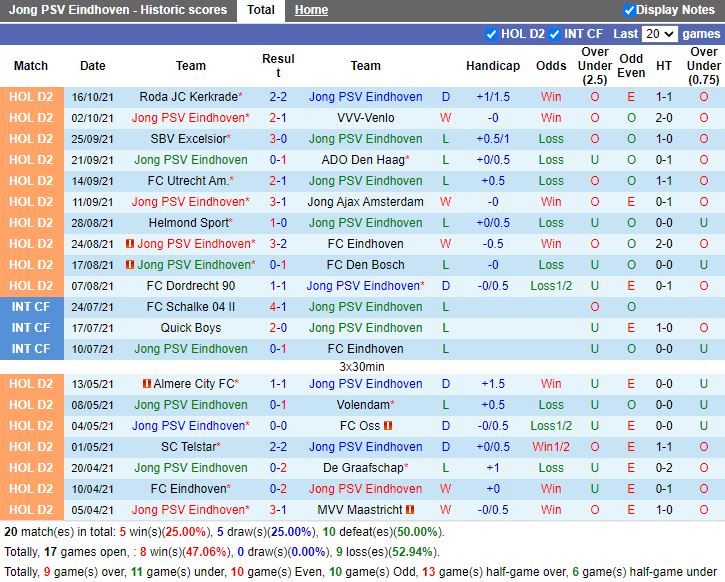Viewport: 725px width, 582px height.
Task: Switch to the Total tab
Action: [261, 10]
